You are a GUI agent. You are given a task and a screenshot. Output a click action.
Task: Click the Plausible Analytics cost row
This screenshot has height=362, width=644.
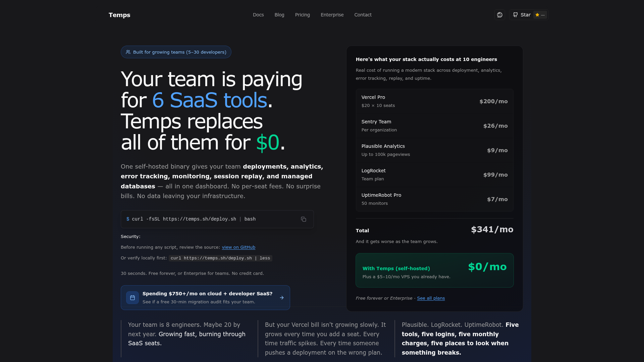click(x=434, y=150)
